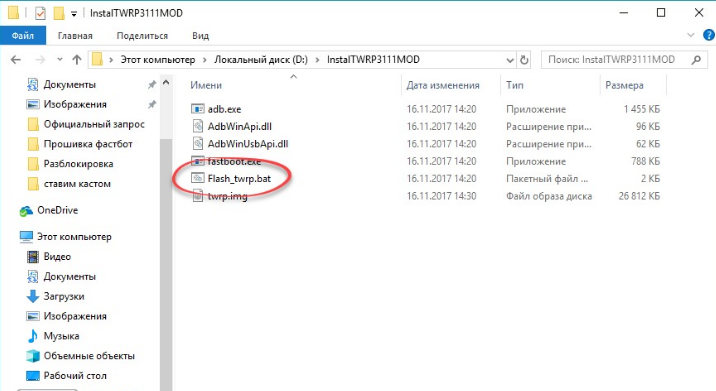Minimize the Explorer window
Image resolution: width=716 pixels, height=391 pixels.
coord(624,13)
